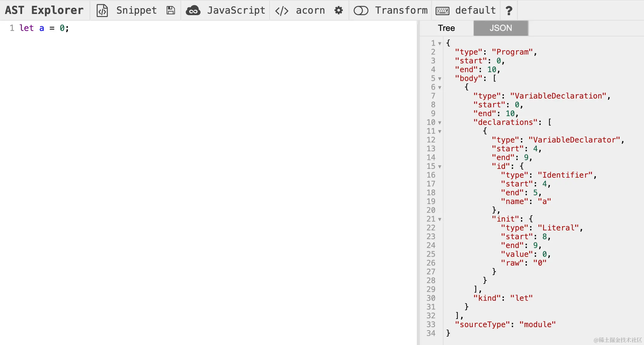
Task: Collapse the root object at line 1
Action: coord(440,44)
